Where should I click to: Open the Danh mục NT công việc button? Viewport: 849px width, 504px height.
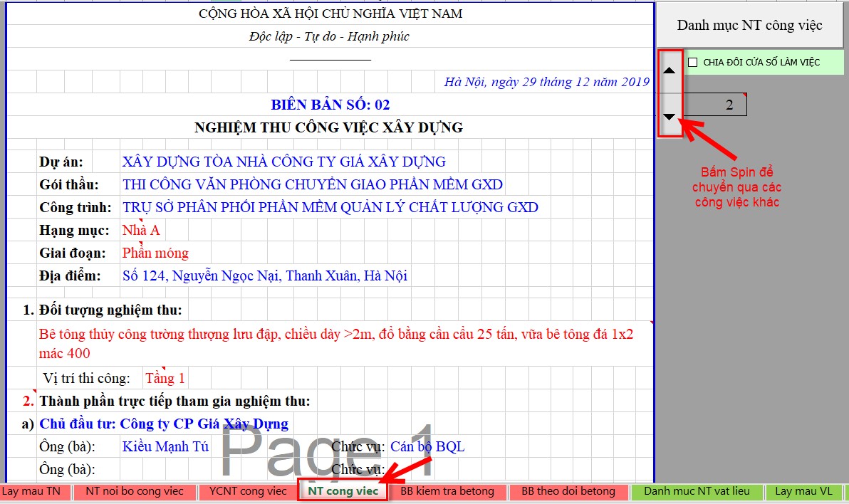click(749, 26)
